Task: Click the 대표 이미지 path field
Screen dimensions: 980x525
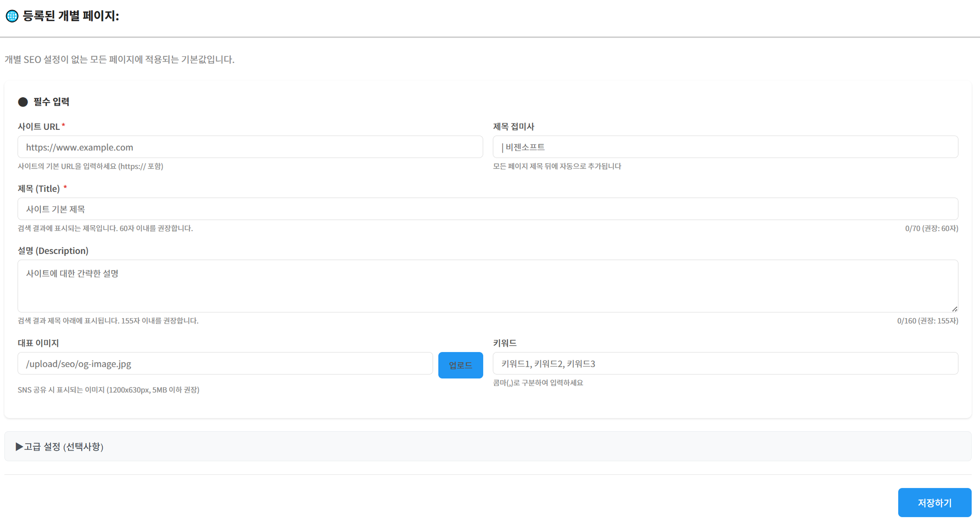Action: pos(225,363)
